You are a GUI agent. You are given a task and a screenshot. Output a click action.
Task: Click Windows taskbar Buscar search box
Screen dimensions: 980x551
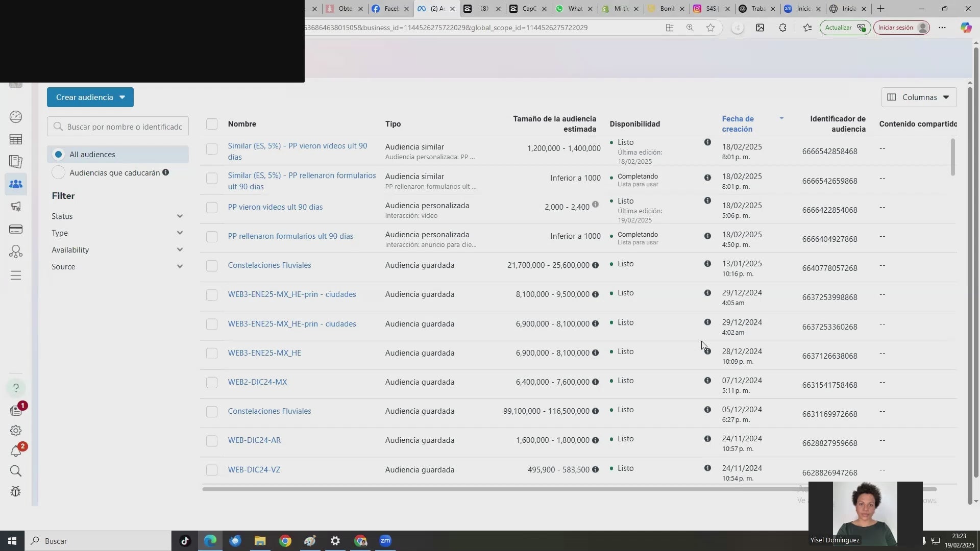tap(98, 541)
